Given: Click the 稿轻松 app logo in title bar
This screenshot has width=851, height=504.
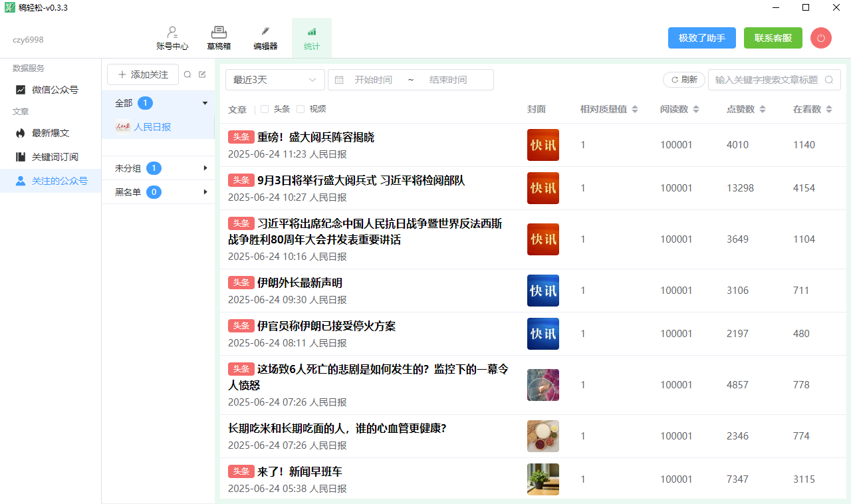Looking at the screenshot, I should pyautogui.click(x=9, y=7).
